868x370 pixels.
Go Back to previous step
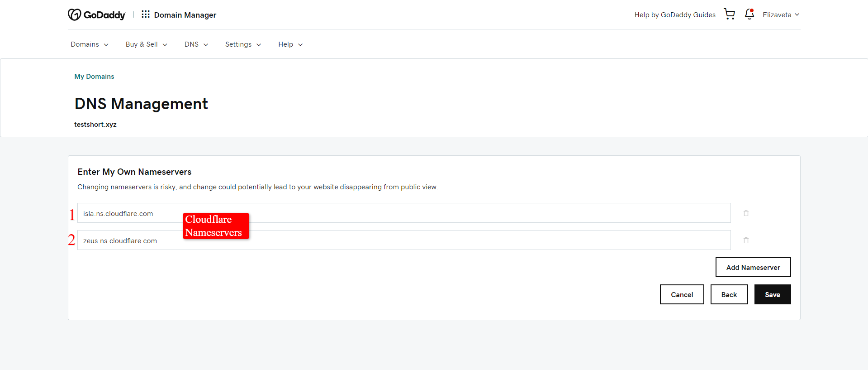click(729, 294)
